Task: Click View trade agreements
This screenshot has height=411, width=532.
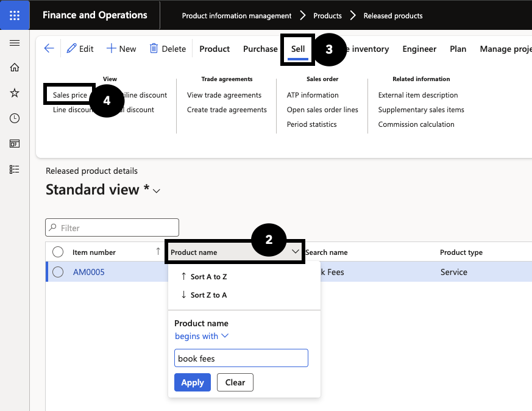Action: 224,95
